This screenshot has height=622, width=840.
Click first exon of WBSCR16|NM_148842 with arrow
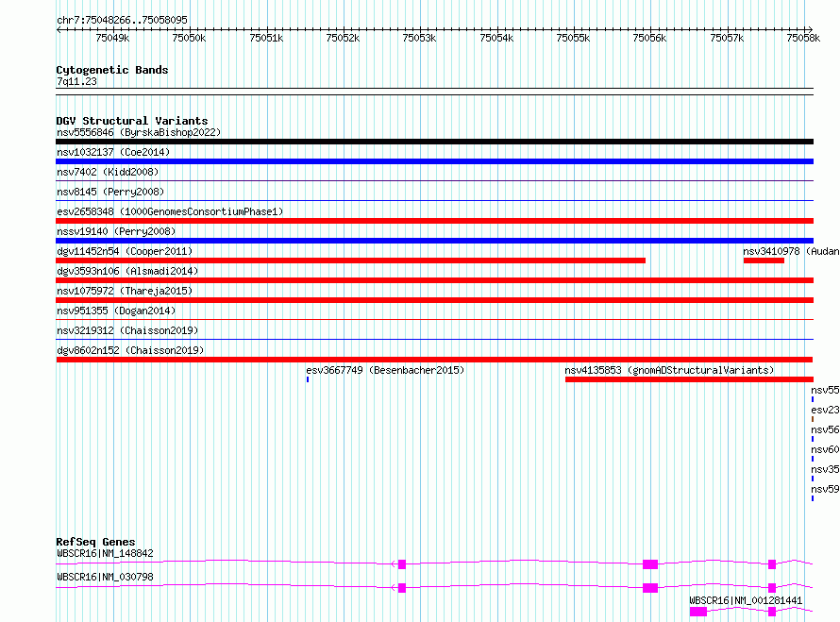(x=402, y=564)
